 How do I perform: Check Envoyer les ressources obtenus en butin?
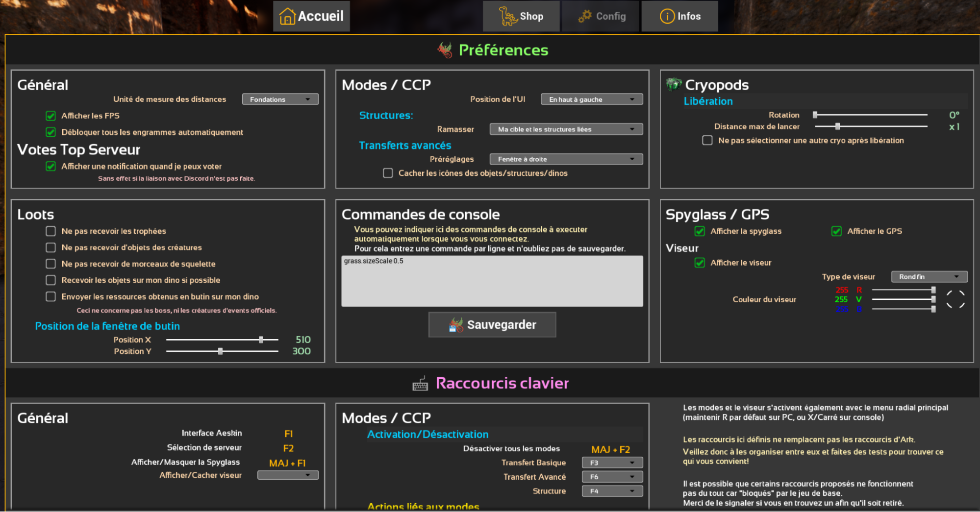pyautogui.click(x=50, y=296)
